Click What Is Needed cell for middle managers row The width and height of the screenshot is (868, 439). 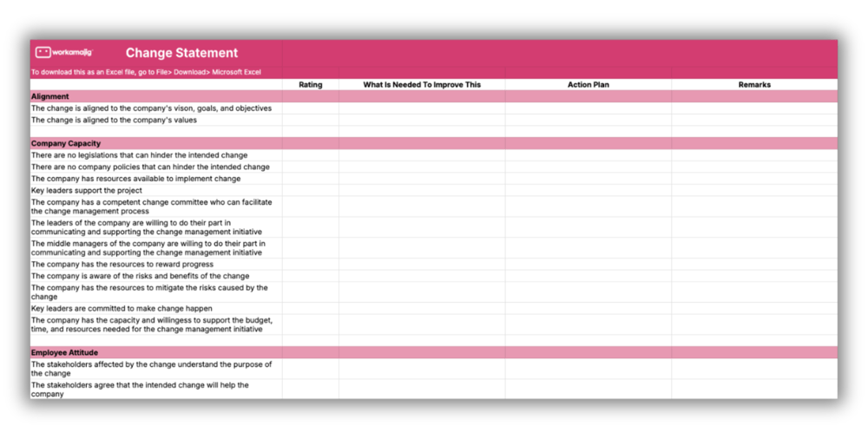(422, 248)
